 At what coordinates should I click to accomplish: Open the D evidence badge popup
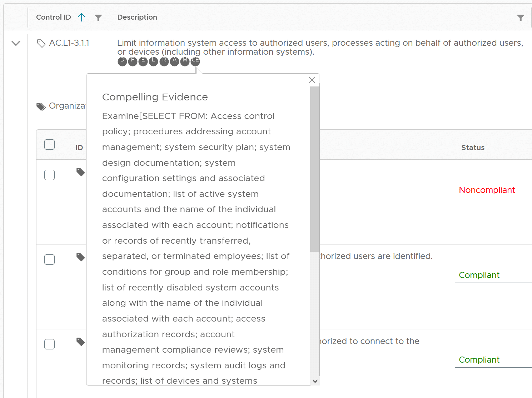tap(122, 61)
